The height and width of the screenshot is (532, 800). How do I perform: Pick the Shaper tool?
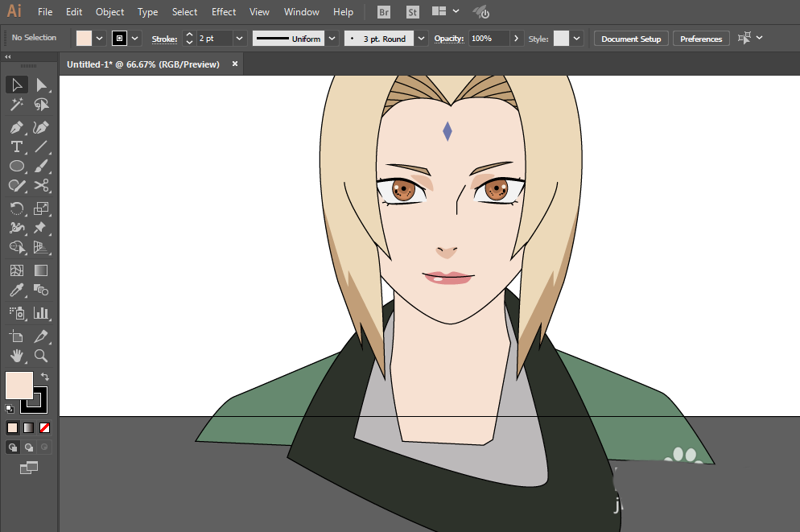(16, 186)
